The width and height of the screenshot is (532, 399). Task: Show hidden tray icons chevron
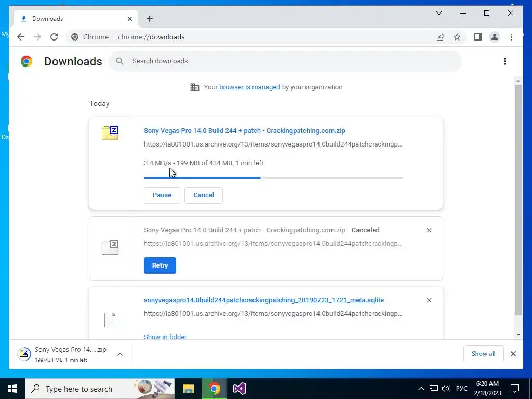[421, 389]
